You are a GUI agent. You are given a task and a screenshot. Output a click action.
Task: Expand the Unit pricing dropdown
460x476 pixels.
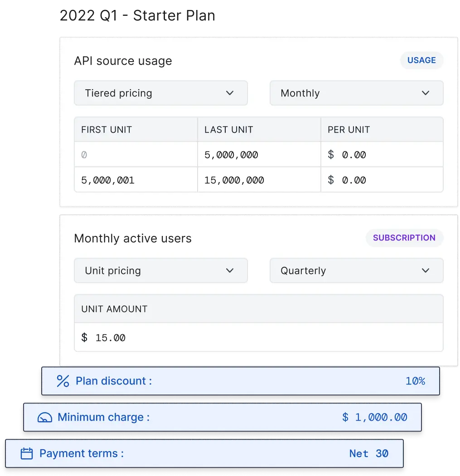(161, 271)
